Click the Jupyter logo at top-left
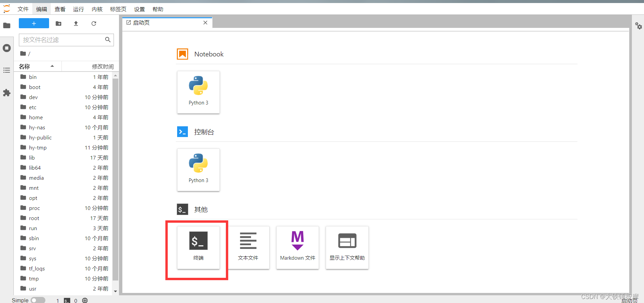The height and width of the screenshot is (303, 644). coord(7,9)
